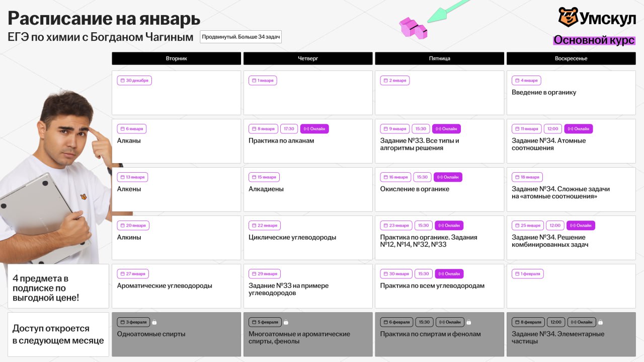Click Онлайн badge on Окисление в органике card
This screenshot has width=644, height=362.
click(448, 177)
